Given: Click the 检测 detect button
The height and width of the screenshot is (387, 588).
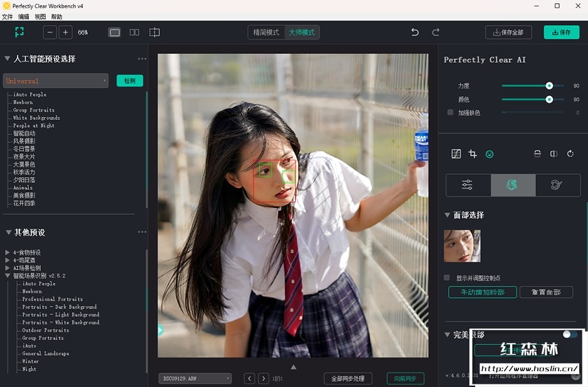Looking at the screenshot, I should tap(130, 80).
